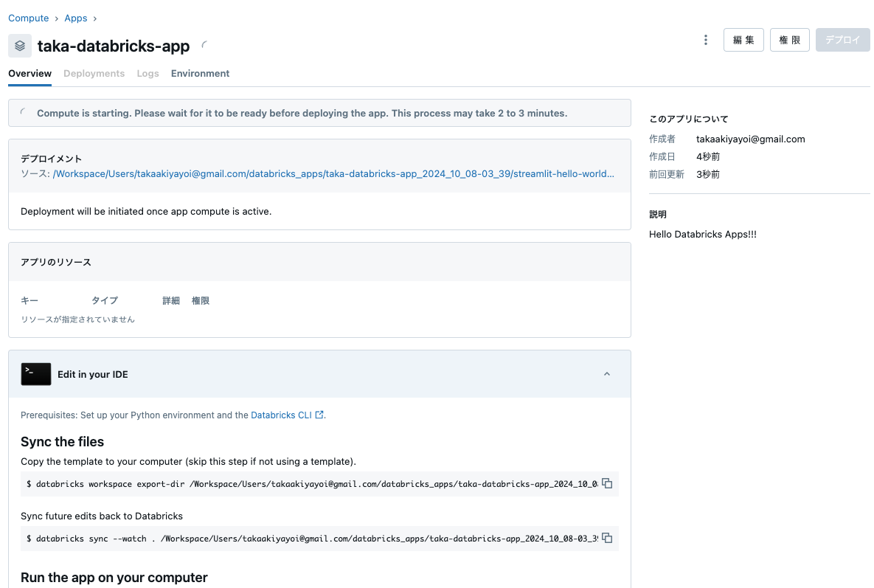Click the databricks sync --watch command text
Screen dimensions: 874x588
coord(312,539)
